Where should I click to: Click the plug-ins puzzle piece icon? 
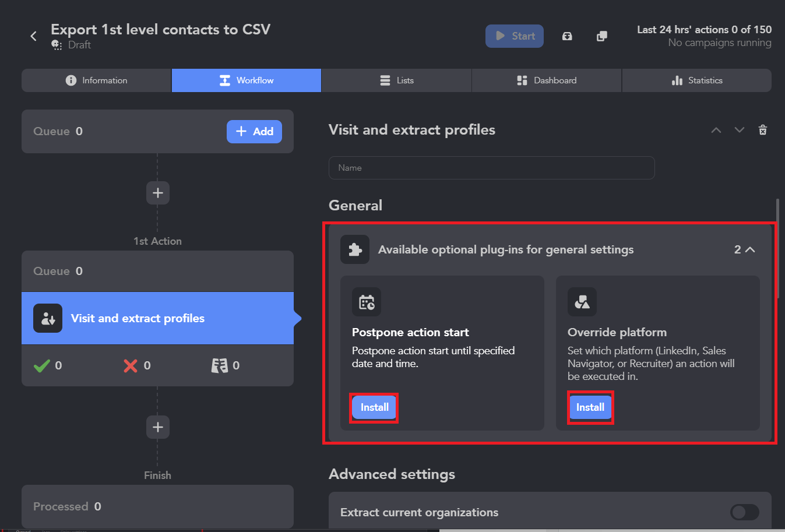(x=355, y=249)
